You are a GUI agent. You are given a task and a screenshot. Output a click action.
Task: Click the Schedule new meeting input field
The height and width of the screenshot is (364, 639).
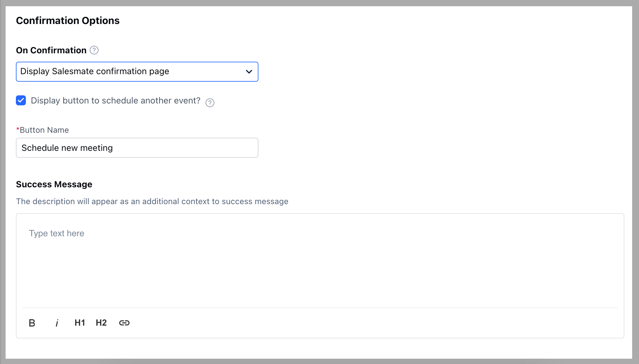tap(137, 148)
